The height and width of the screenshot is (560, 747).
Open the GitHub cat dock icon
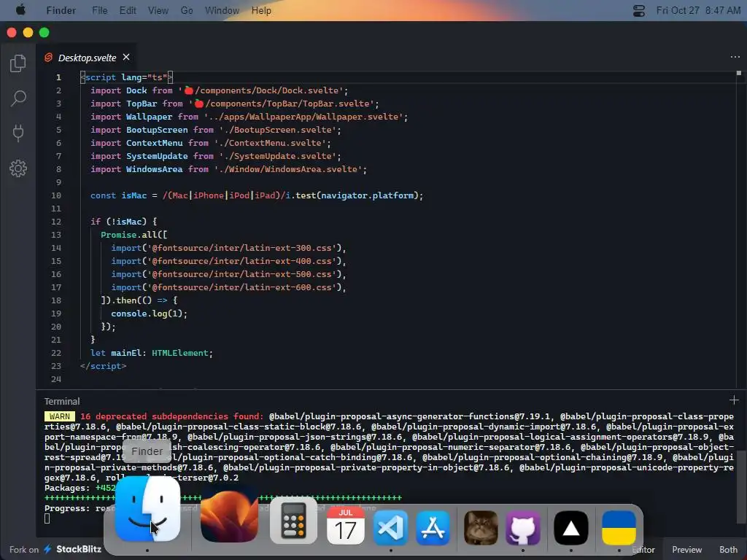[523, 528]
